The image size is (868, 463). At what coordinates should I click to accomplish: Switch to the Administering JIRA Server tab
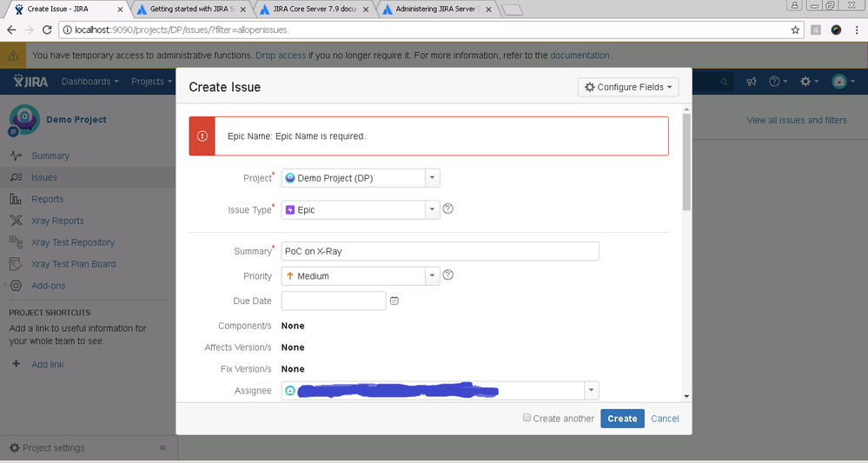pos(437,9)
